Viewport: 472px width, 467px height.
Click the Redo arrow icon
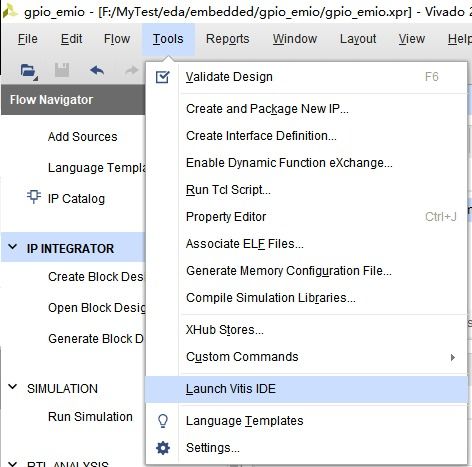click(x=131, y=70)
